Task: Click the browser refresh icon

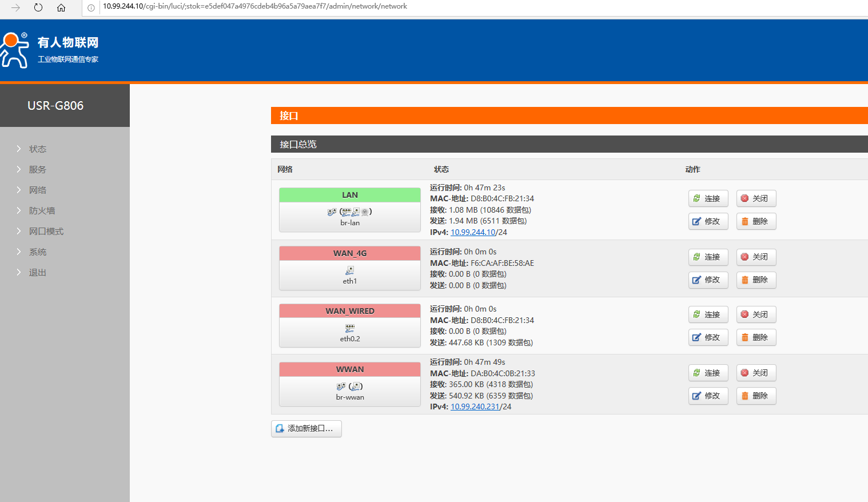Action: (38, 7)
